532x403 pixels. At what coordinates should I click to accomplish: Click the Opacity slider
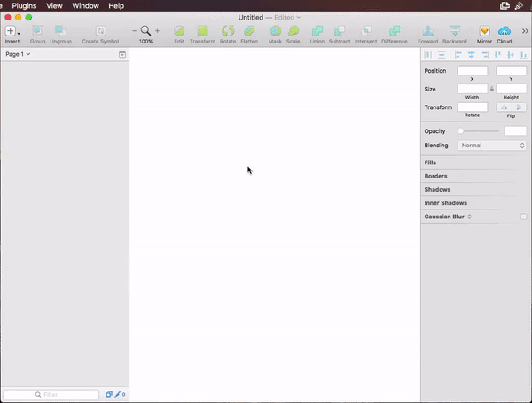point(480,131)
